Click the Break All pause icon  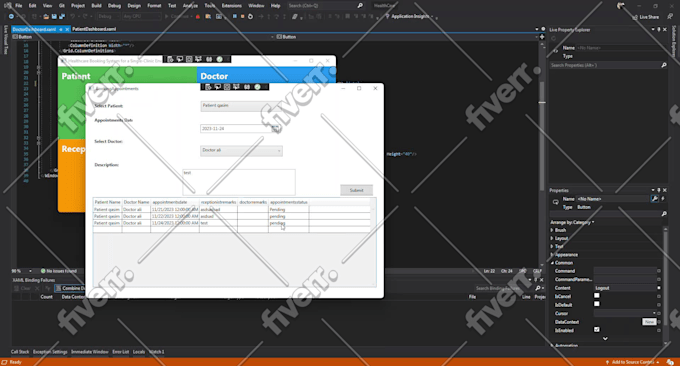(x=235, y=16)
